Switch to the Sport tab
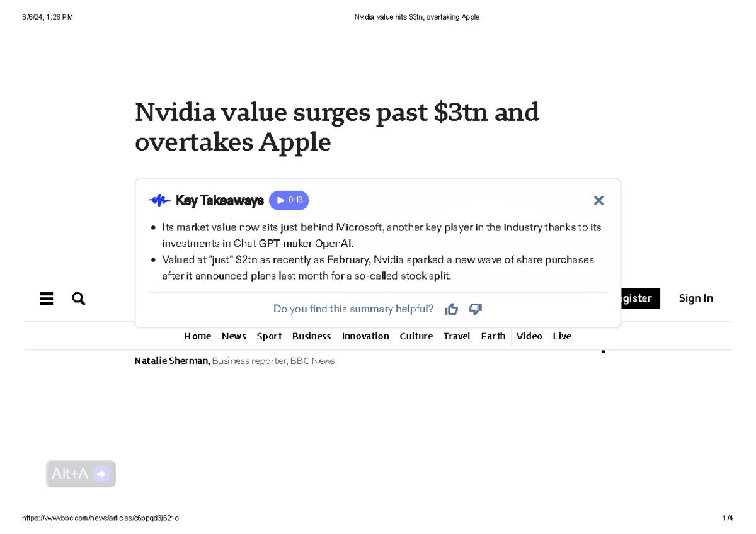The height and width of the screenshot is (534, 756). pos(269,336)
